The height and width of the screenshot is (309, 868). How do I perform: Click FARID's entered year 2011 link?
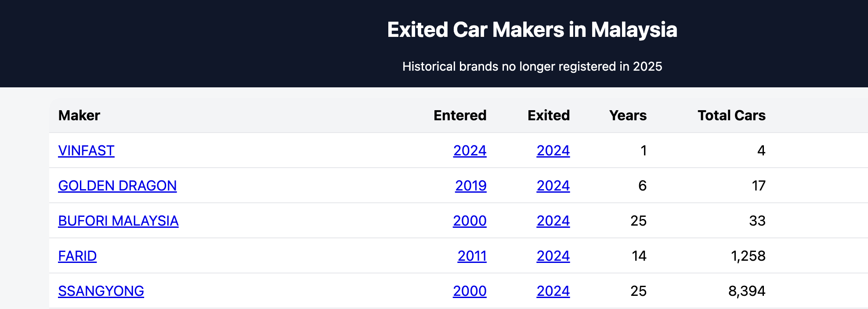pyautogui.click(x=472, y=256)
